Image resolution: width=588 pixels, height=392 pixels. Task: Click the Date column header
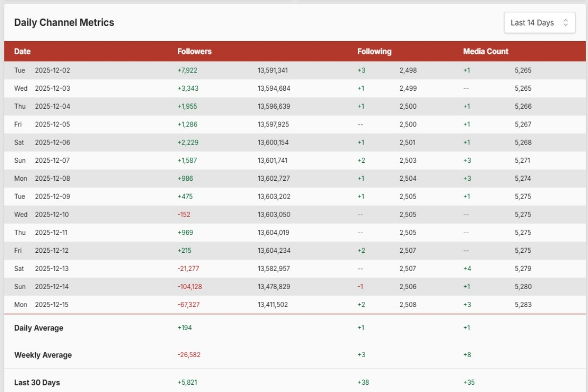(23, 51)
